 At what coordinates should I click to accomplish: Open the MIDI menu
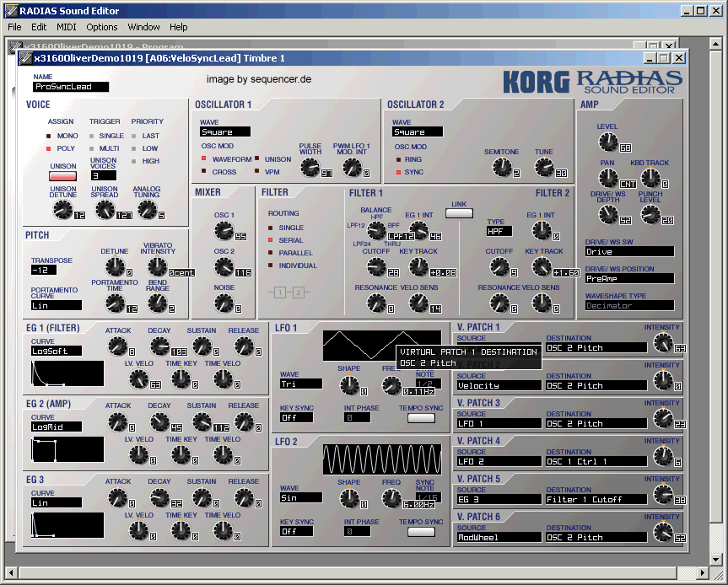tap(67, 27)
